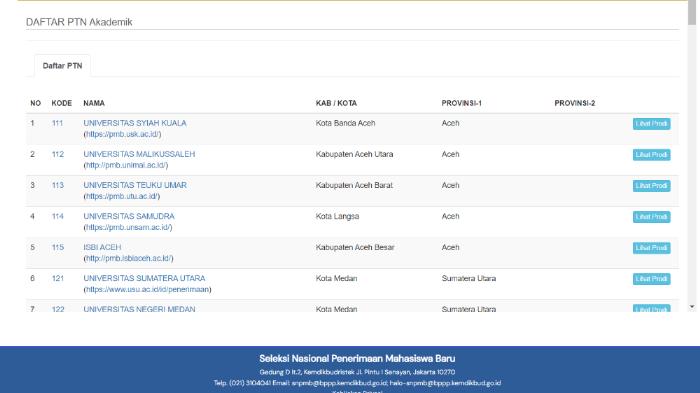The width and height of the screenshot is (700, 393).
Task: Open the UNIVERSITAS MALIKUSSALEH link
Action: [139, 154]
